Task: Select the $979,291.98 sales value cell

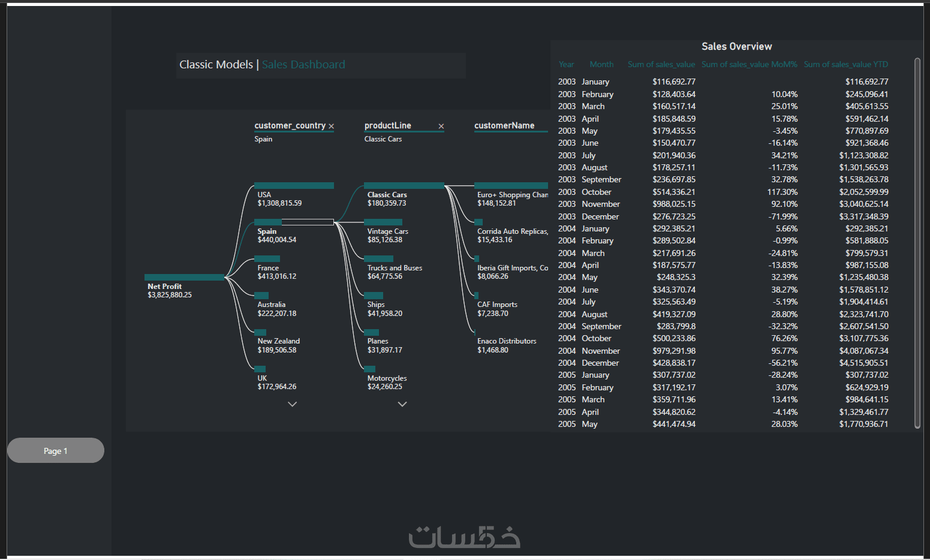Action: pos(674,351)
